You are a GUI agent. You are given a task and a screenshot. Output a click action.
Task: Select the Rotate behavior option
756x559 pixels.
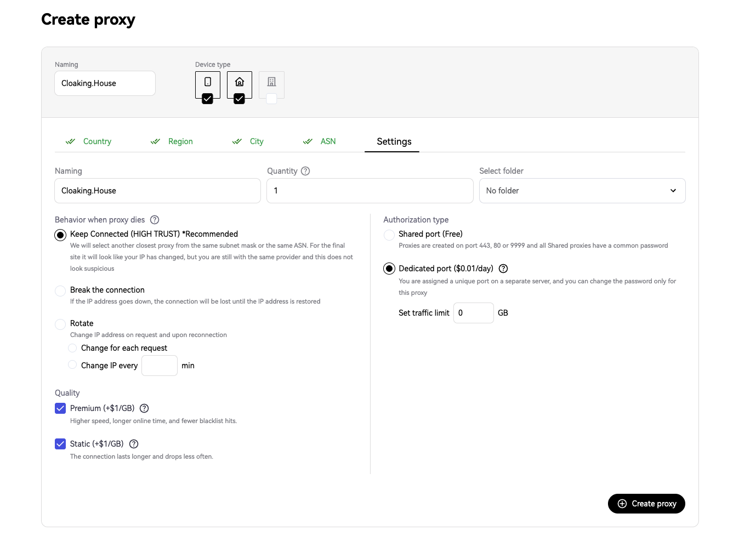pos(60,324)
